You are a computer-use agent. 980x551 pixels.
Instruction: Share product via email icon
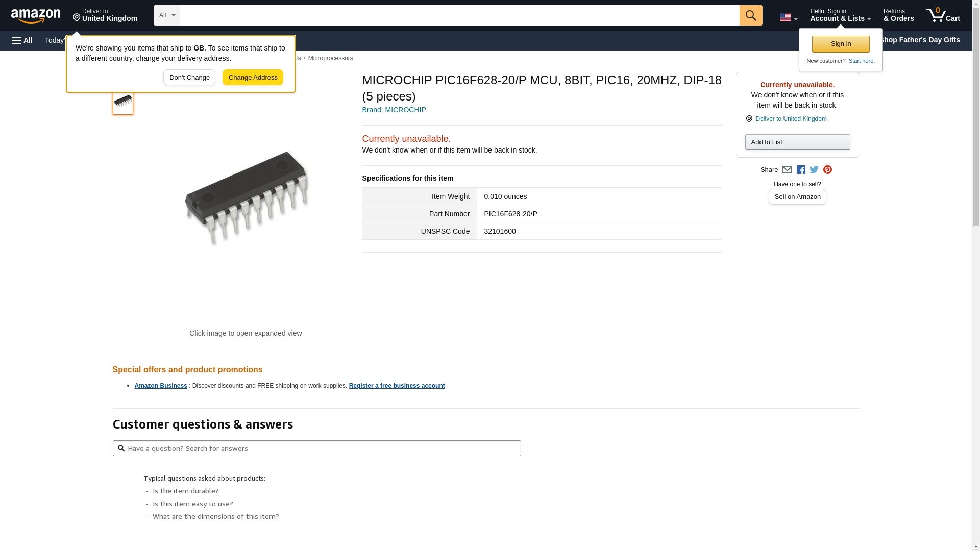787,170
